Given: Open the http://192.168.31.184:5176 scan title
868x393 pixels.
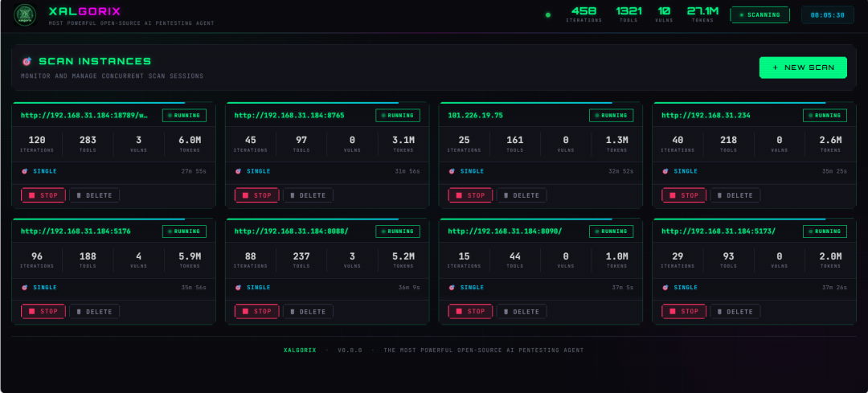Looking at the screenshot, I should tap(76, 231).
